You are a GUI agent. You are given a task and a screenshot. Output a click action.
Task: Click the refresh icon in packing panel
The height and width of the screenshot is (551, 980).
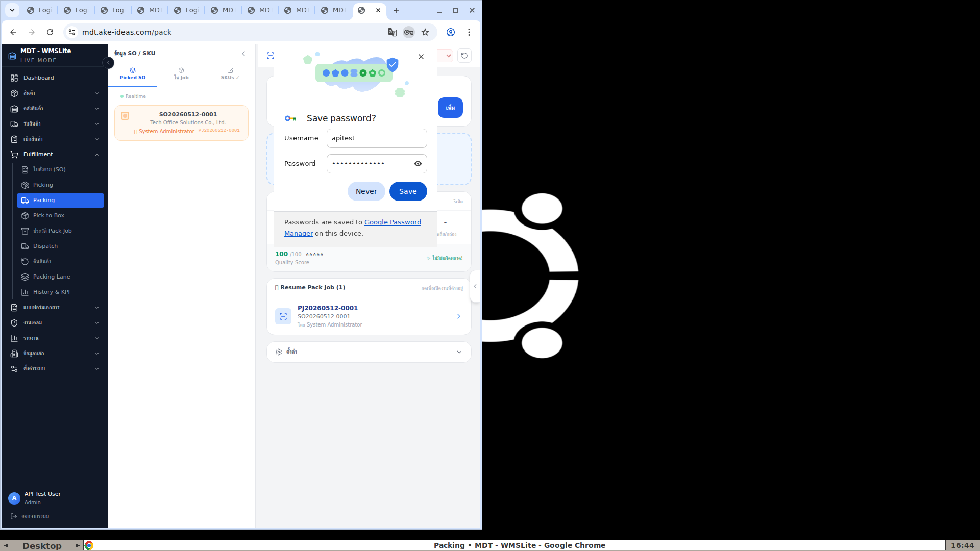(464, 56)
